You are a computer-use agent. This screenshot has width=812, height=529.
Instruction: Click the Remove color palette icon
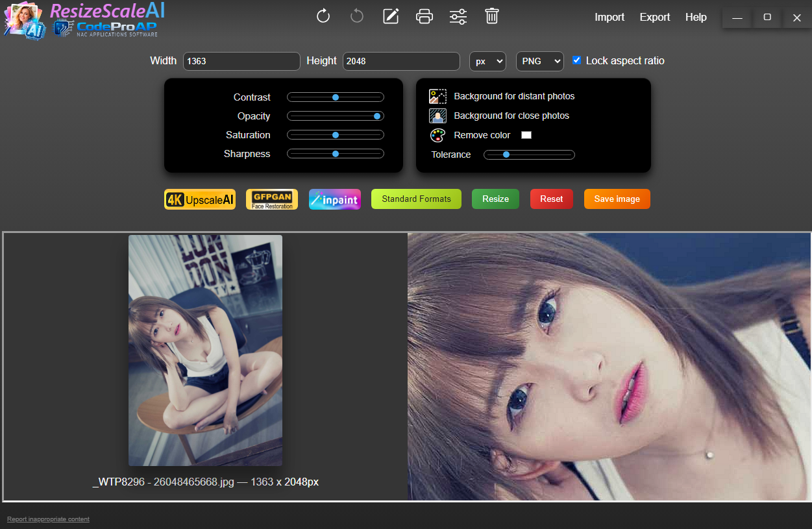tap(437, 136)
